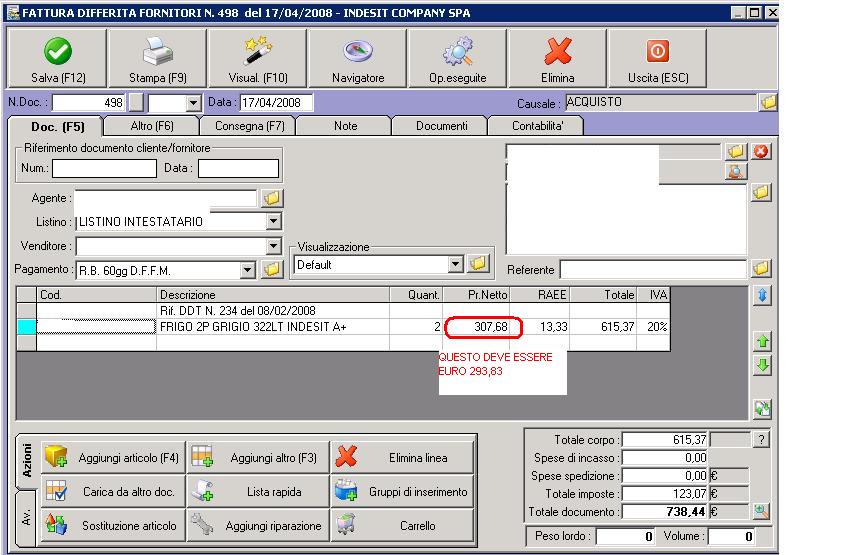Switch to Doc. (F5) tab
Viewport: 863px width, 555px height.
point(57,127)
